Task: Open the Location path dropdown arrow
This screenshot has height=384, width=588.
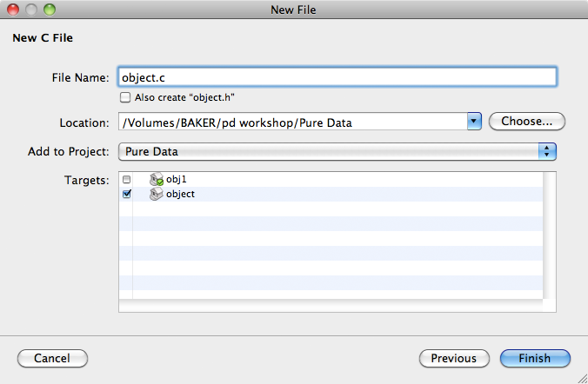Action: coord(474,122)
